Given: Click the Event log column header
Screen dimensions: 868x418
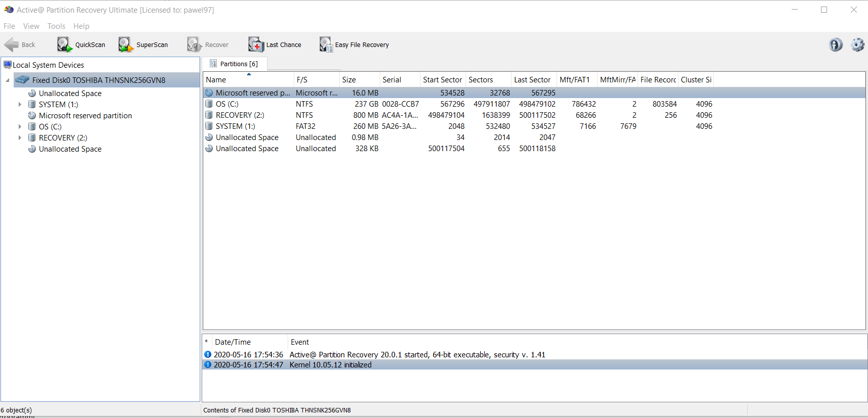Looking at the screenshot, I should (x=576, y=342).
